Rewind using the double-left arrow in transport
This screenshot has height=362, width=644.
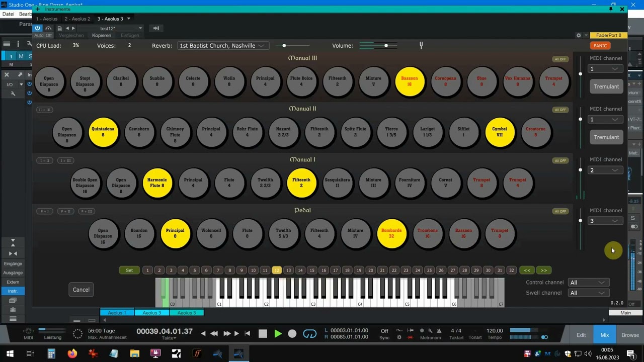coord(214,333)
